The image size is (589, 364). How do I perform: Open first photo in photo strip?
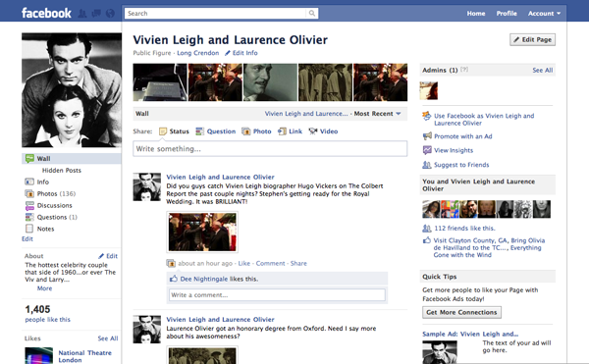pyautogui.click(x=160, y=82)
